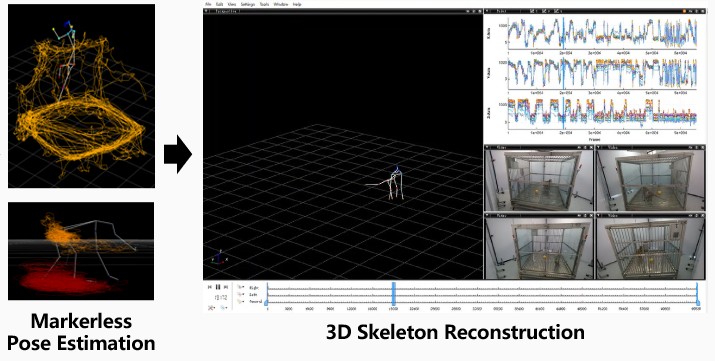Select the bottom-left camera video view
The height and width of the screenshot is (361, 715).
[x=539, y=248]
